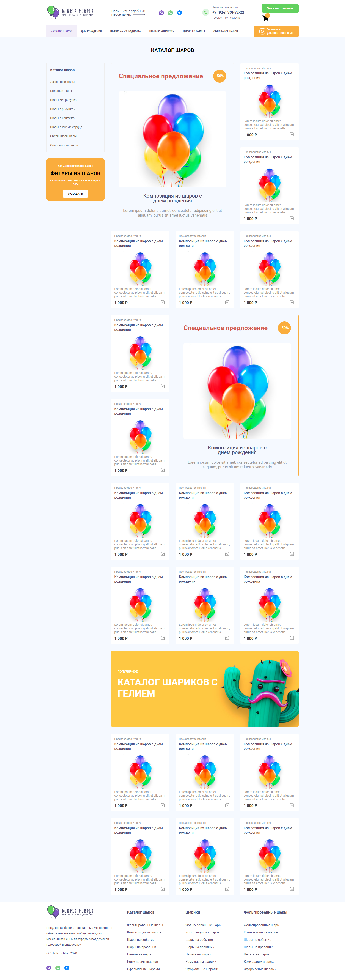Click the Dubble Bubble logo in header
345x980 pixels.
70,12
